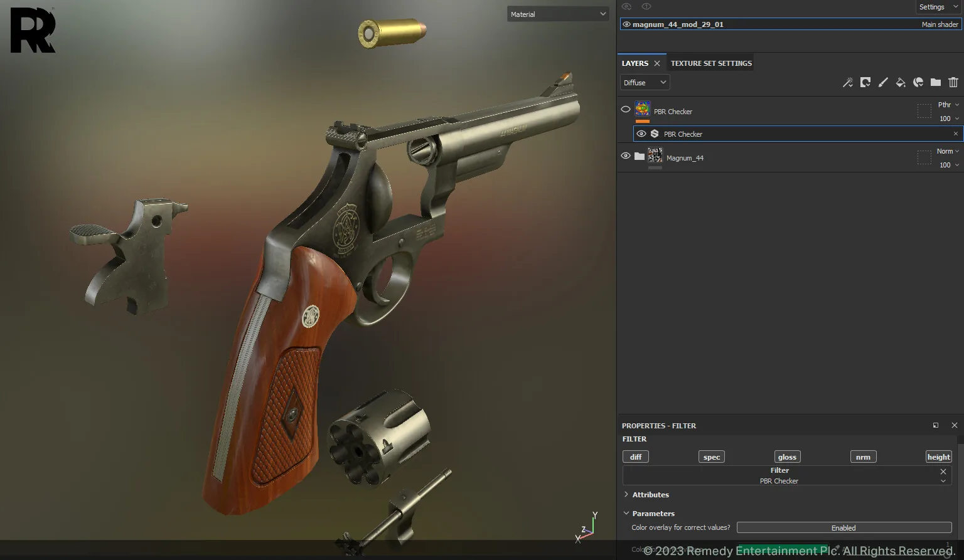This screenshot has height=560, width=964.
Task: Open the Norm blend mode dropdown
Action: click(x=948, y=151)
